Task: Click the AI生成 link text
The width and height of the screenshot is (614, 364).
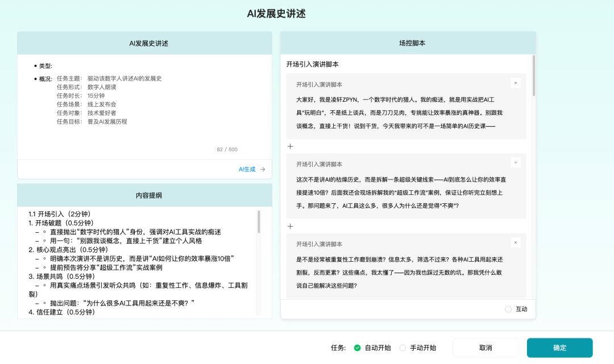Action: (247, 169)
